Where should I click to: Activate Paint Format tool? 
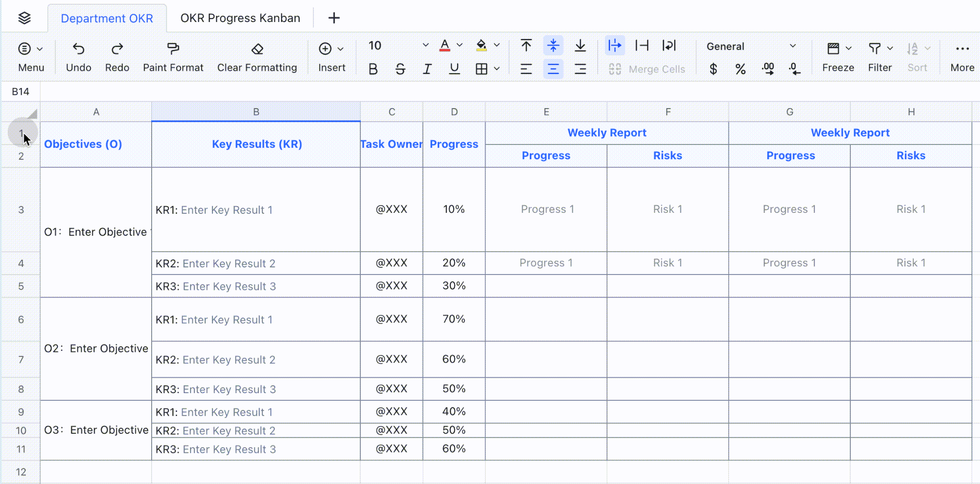[173, 57]
